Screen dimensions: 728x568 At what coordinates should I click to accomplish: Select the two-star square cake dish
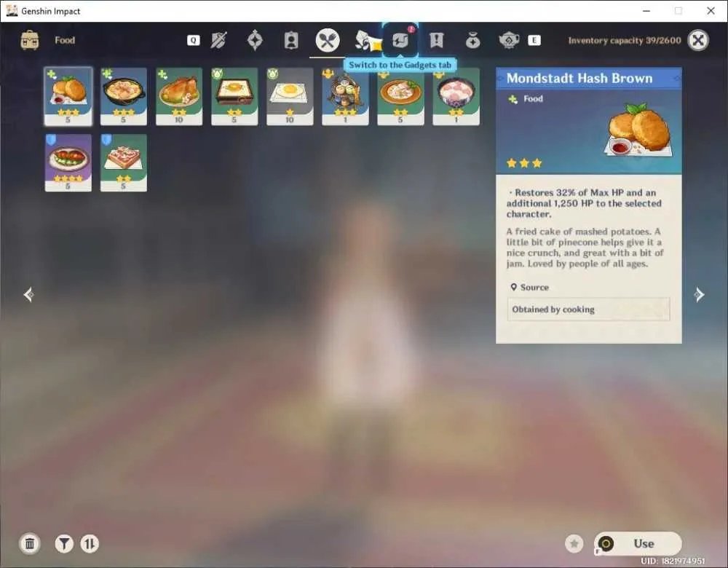click(124, 162)
